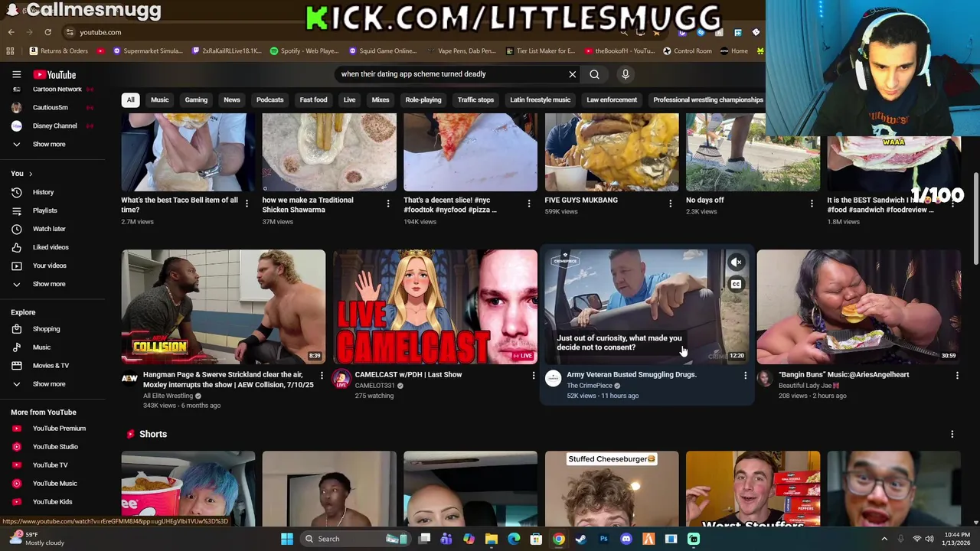This screenshot has height=551, width=980.
Task: Open Steam from the taskbar
Action: pyautogui.click(x=581, y=539)
